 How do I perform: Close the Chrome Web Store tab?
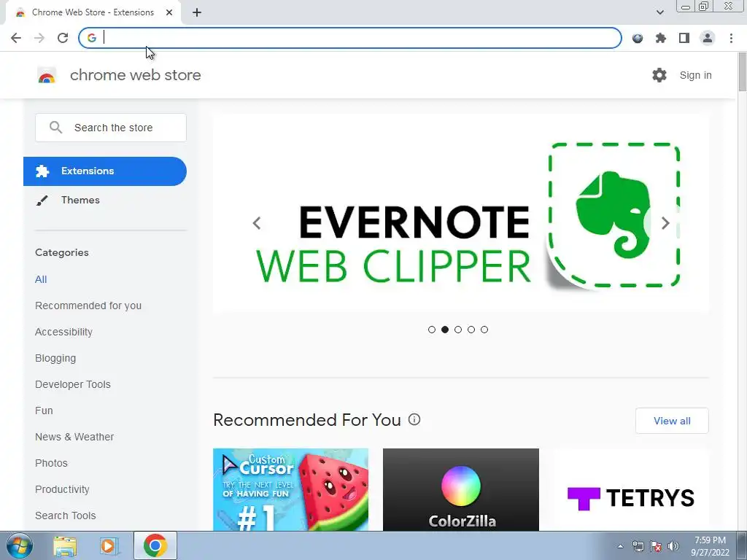point(169,12)
